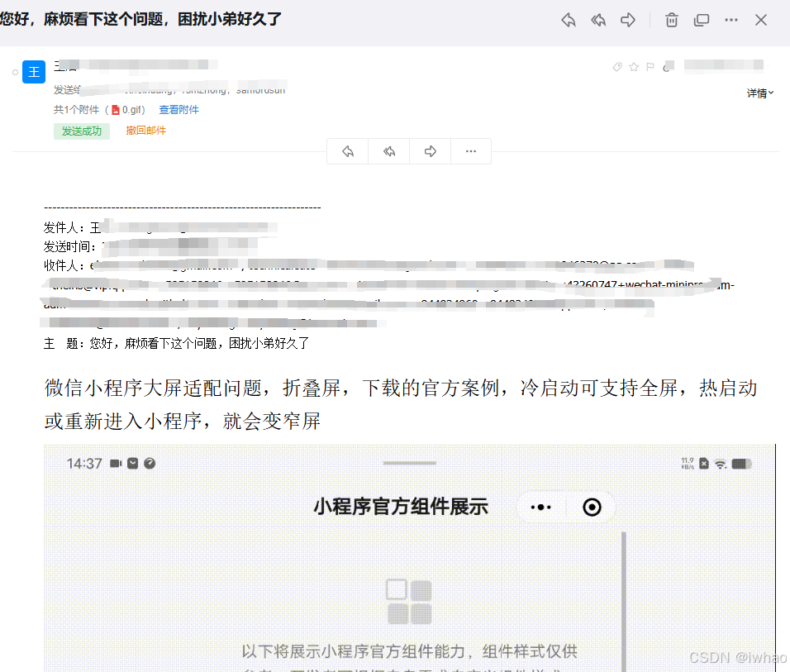
Task: Reply all using the center toolbar button
Action: pyautogui.click(x=389, y=151)
